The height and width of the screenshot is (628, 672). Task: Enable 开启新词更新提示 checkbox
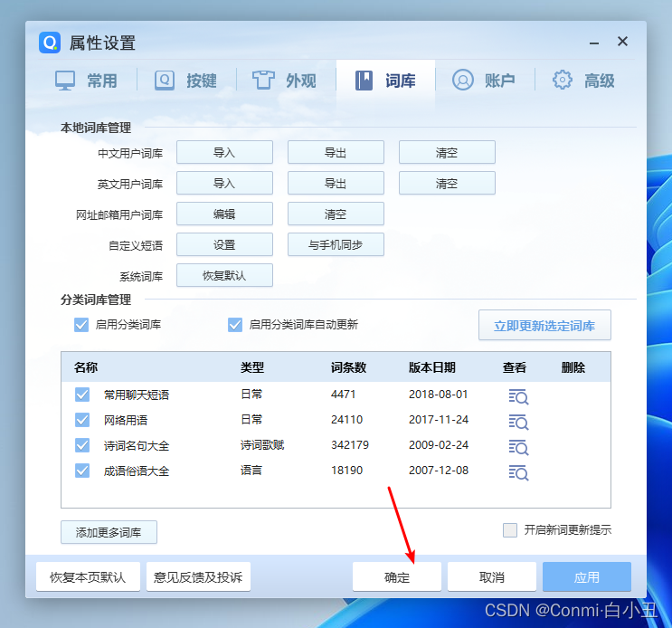tap(510, 530)
